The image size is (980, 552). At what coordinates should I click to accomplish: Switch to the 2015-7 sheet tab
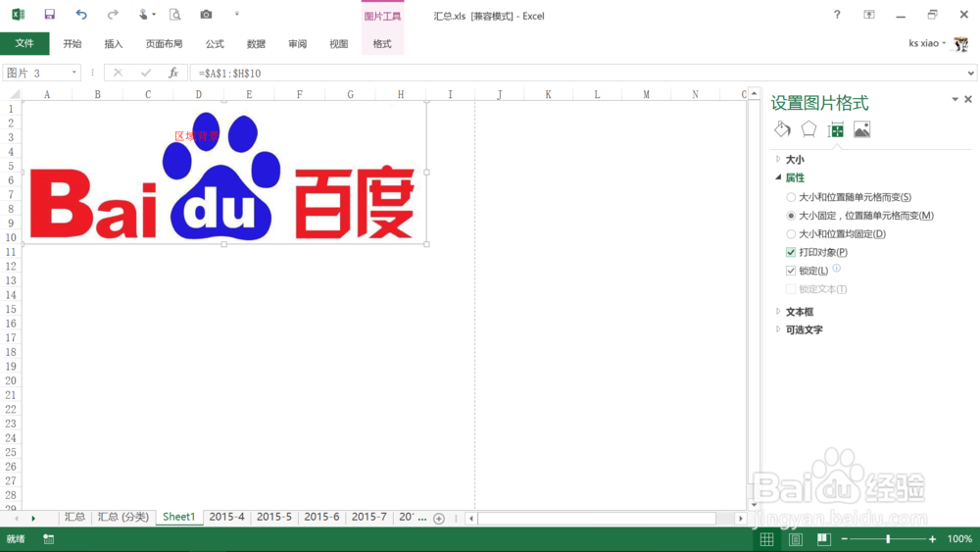pos(369,517)
